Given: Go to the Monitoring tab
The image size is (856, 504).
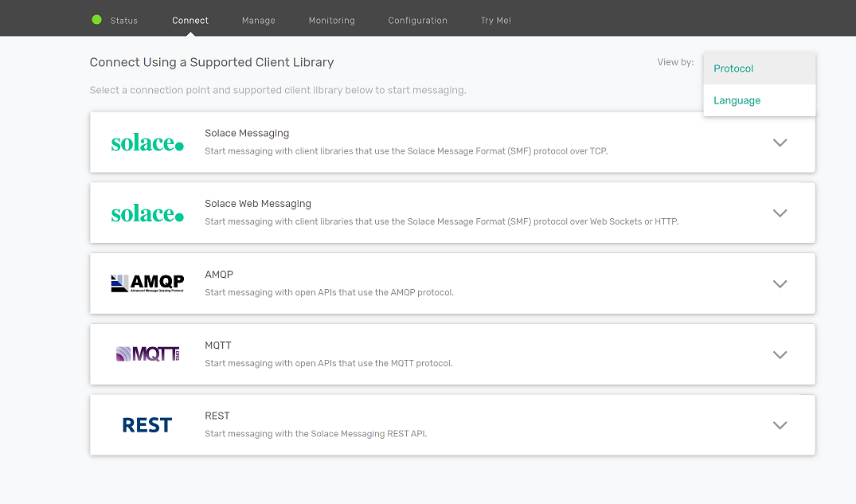Looking at the screenshot, I should [331, 21].
